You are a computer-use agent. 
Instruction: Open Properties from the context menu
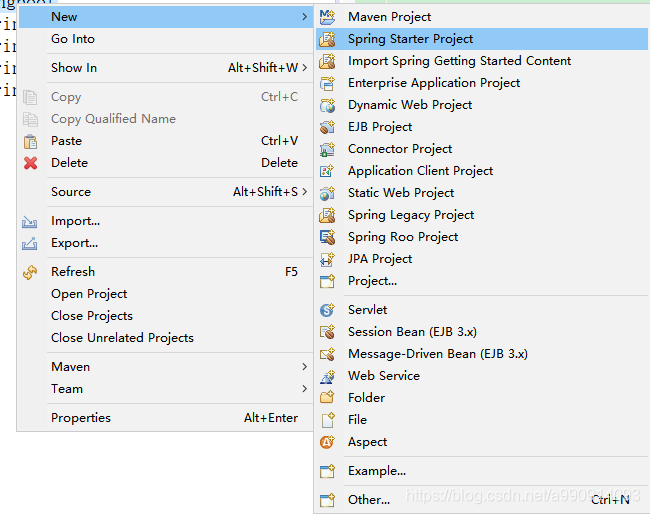pos(165,418)
